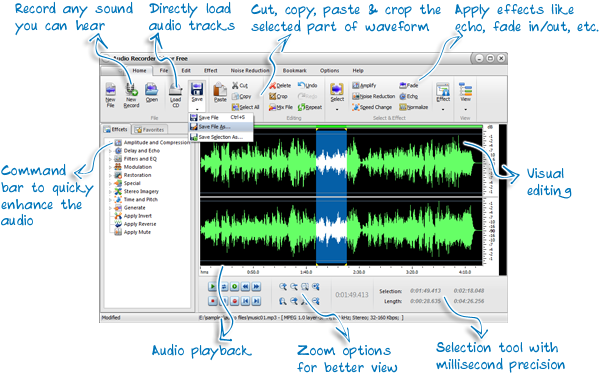Switch to the Home ribbon tab

click(x=139, y=71)
